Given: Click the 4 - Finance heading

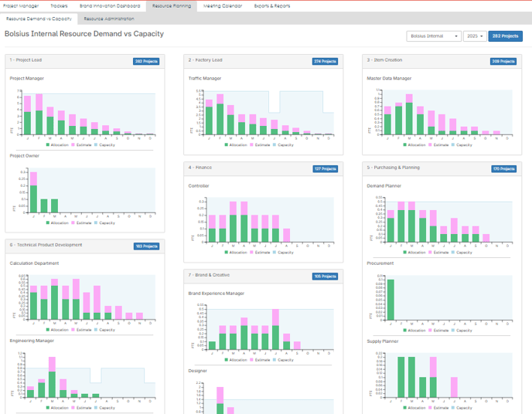Looking at the screenshot, I should pyautogui.click(x=199, y=168).
